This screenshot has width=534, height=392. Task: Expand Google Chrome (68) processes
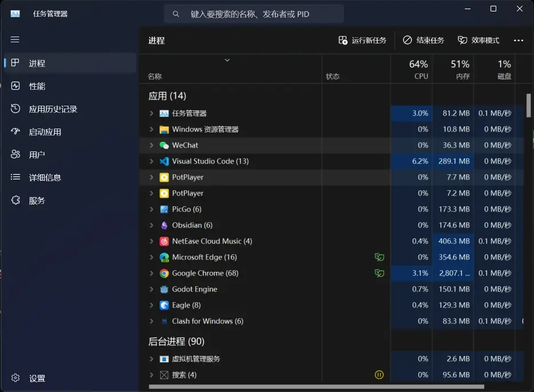(x=152, y=273)
